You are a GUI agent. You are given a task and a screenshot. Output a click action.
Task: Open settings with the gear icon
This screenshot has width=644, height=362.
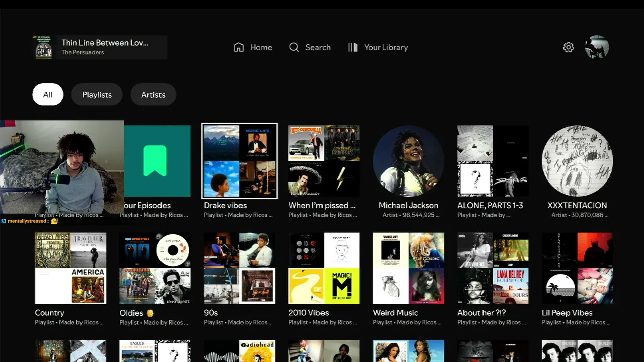coord(569,47)
